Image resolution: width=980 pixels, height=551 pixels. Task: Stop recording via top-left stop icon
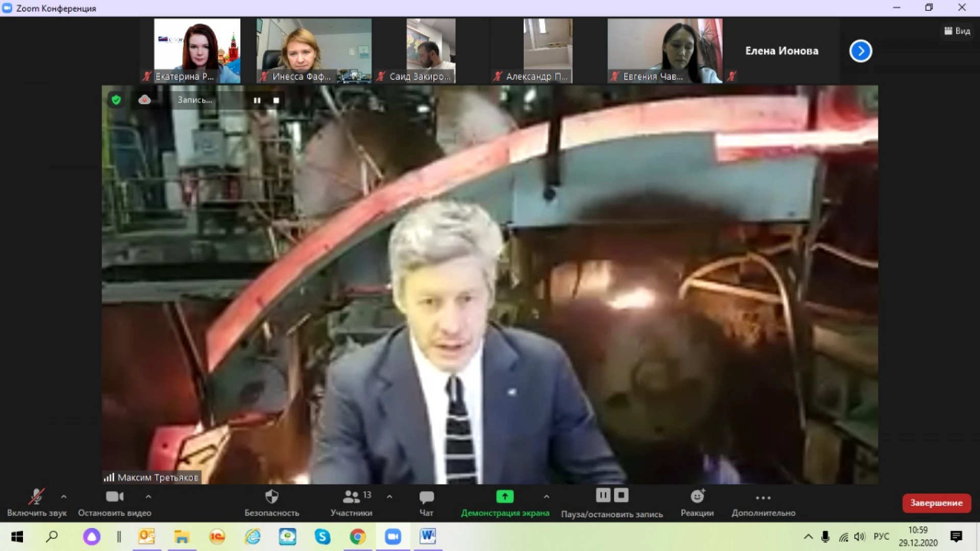point(276,101)
